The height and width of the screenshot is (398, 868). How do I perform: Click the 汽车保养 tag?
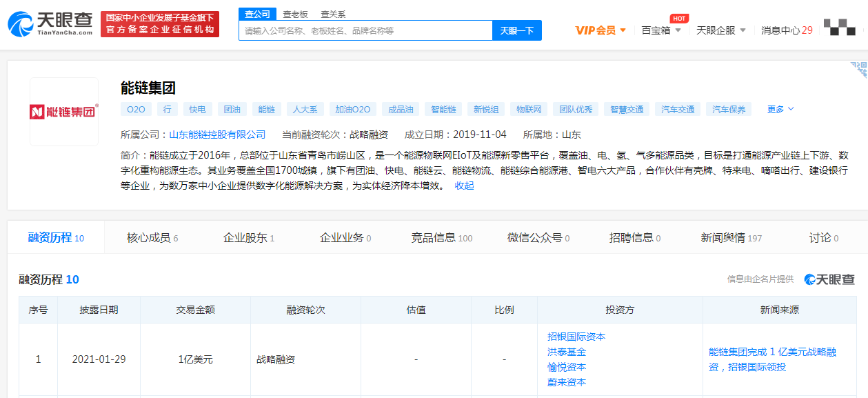tap(729, 109)
